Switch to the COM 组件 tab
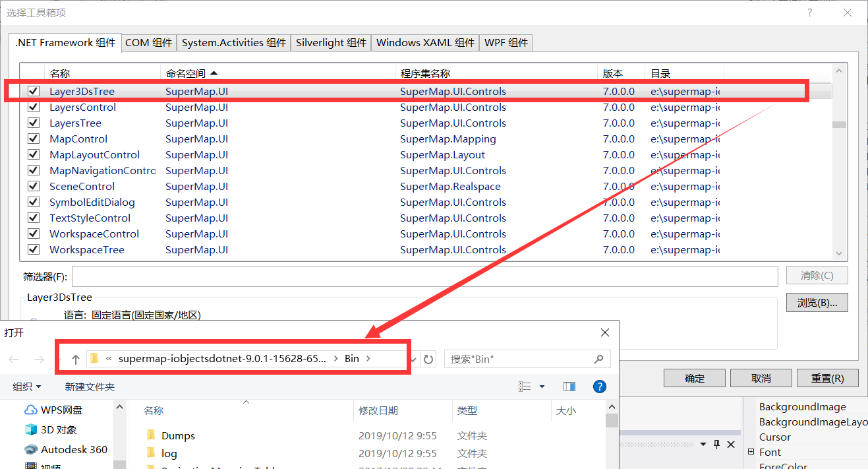868x469 pixels. (x=149, y=43)
